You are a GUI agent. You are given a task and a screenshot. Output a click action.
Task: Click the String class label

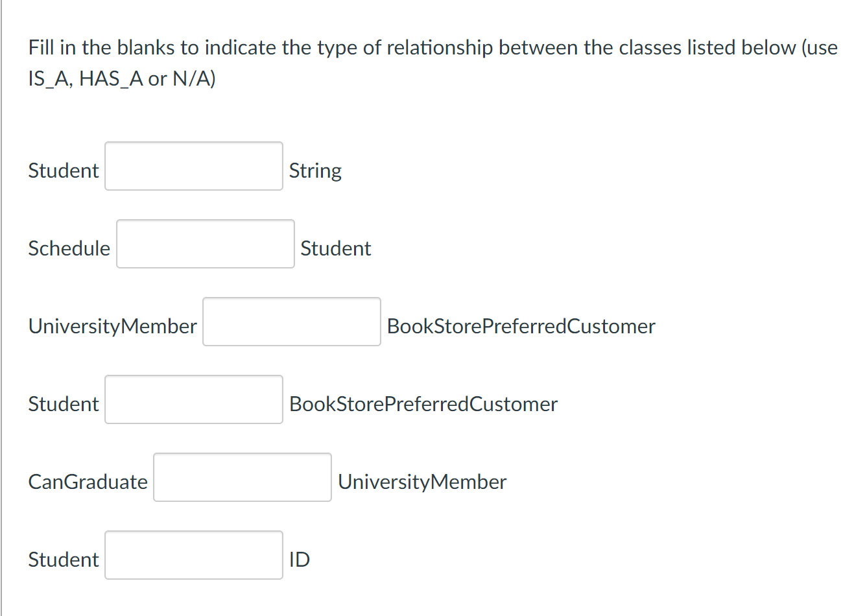click(x=315, y=171)
